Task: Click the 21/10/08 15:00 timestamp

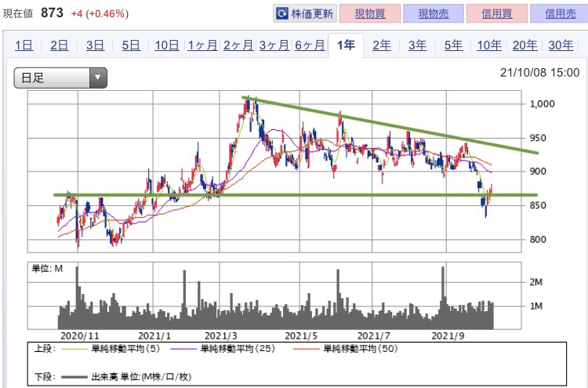Action: click(x=539, y=72)
